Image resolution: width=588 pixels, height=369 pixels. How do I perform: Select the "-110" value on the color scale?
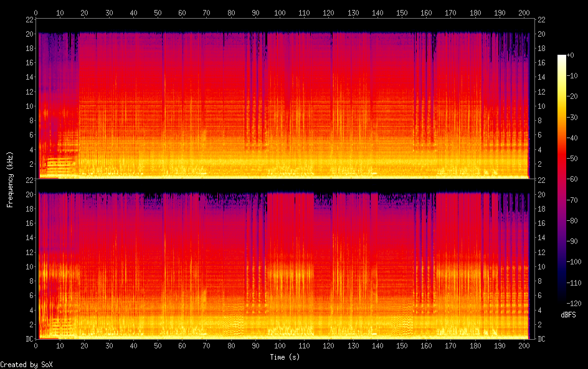pyautogui.click(x=574, y=283)
